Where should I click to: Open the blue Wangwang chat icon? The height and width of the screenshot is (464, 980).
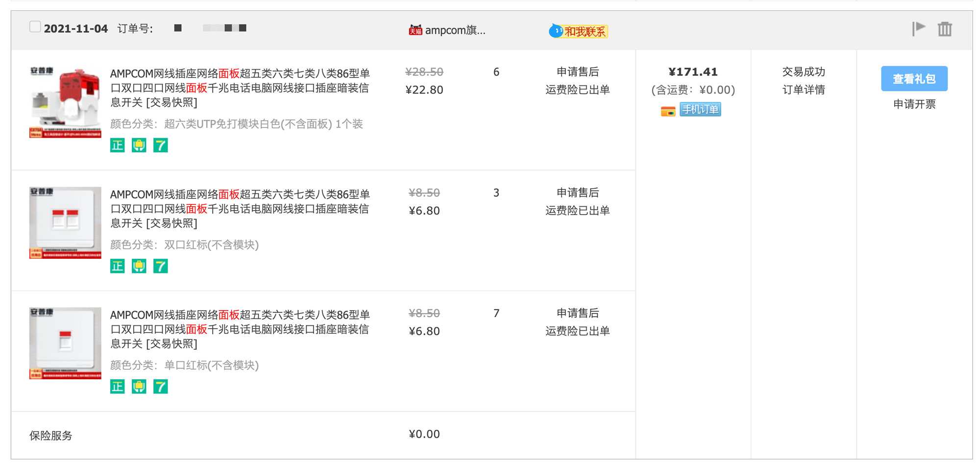pyautogui.click(x=556, y=31)
